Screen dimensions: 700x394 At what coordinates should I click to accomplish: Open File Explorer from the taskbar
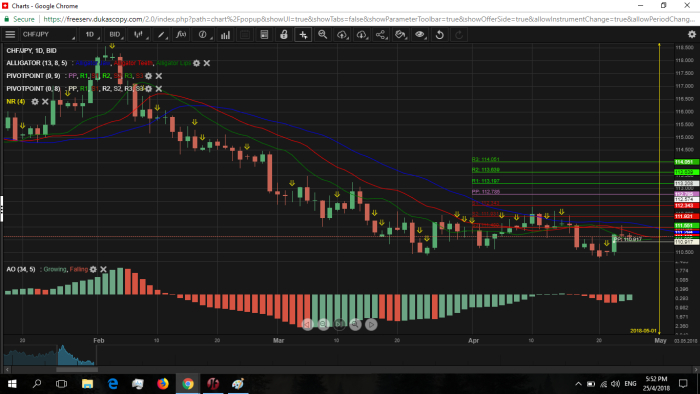click(87, 384)
